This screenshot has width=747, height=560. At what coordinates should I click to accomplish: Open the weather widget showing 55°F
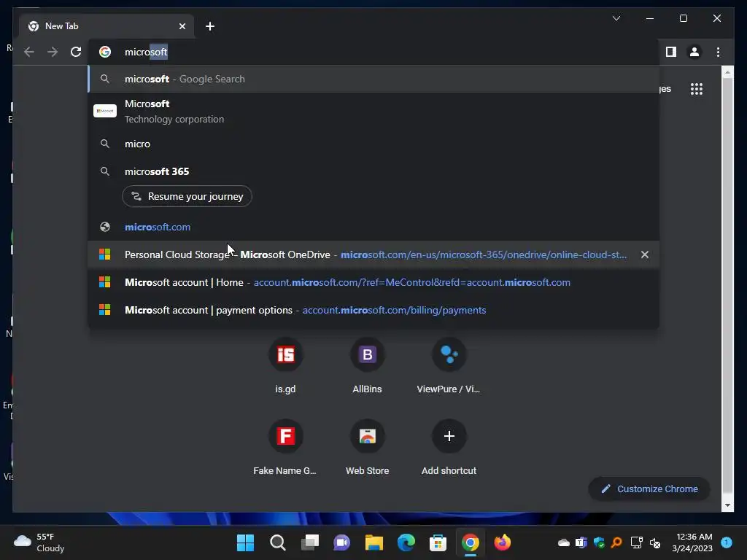click(x=39, y=542)
